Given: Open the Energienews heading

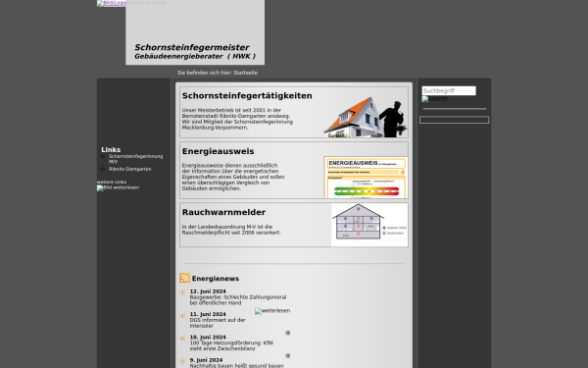Looking at the screenshot, I should [x=216, y=279].
